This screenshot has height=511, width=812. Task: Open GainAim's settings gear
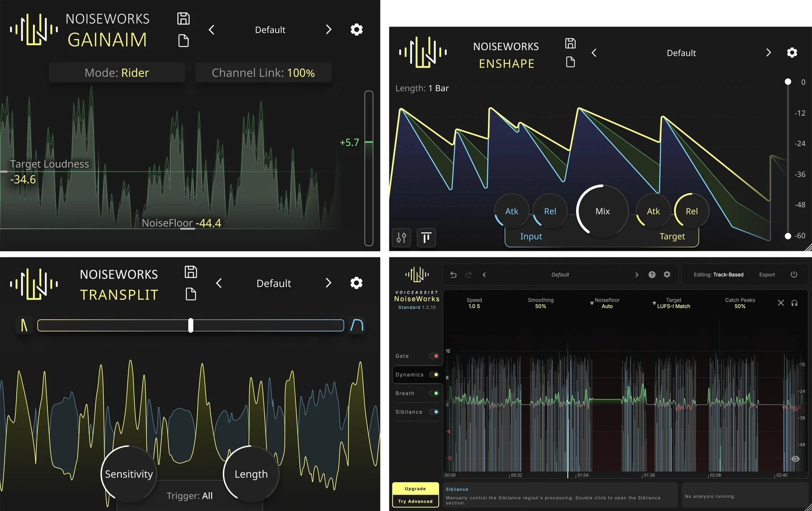point(356,30)
